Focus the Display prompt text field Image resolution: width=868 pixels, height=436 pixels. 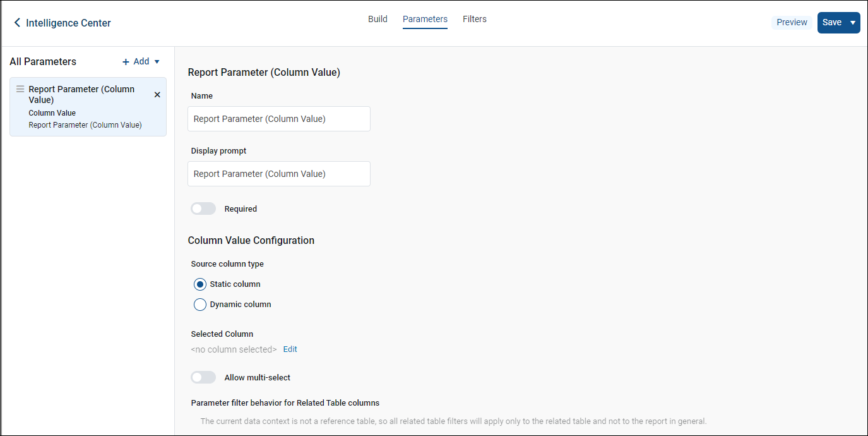pos(278,174)
